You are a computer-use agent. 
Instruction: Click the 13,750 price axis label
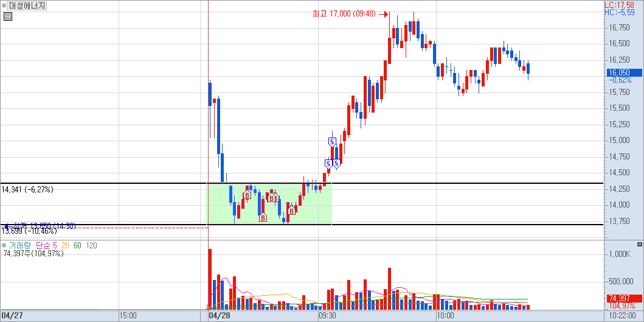pyautogui.click(x=620, y=221)
